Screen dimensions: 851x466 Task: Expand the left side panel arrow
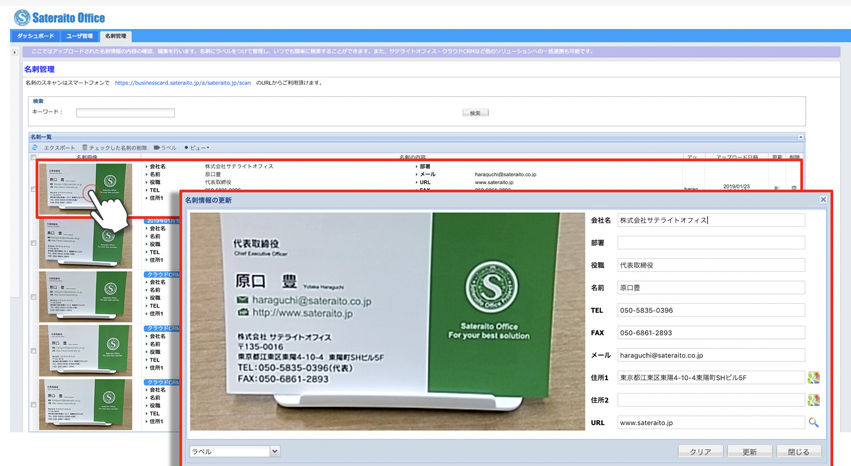point(15,53)
